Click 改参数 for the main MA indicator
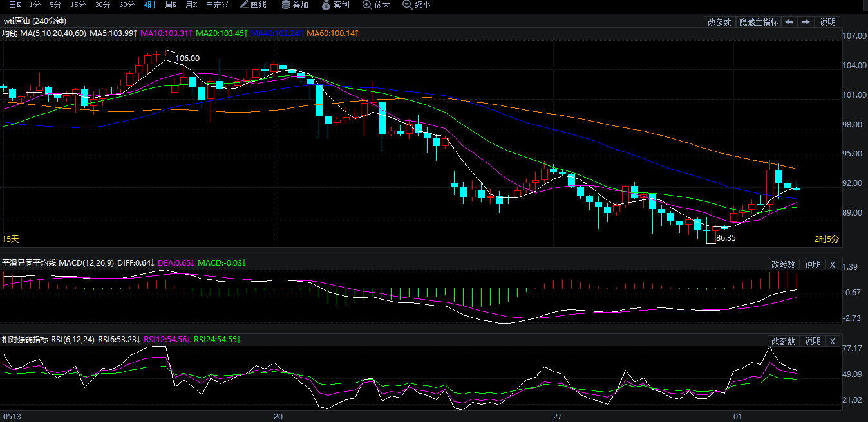 click(719, 22)
